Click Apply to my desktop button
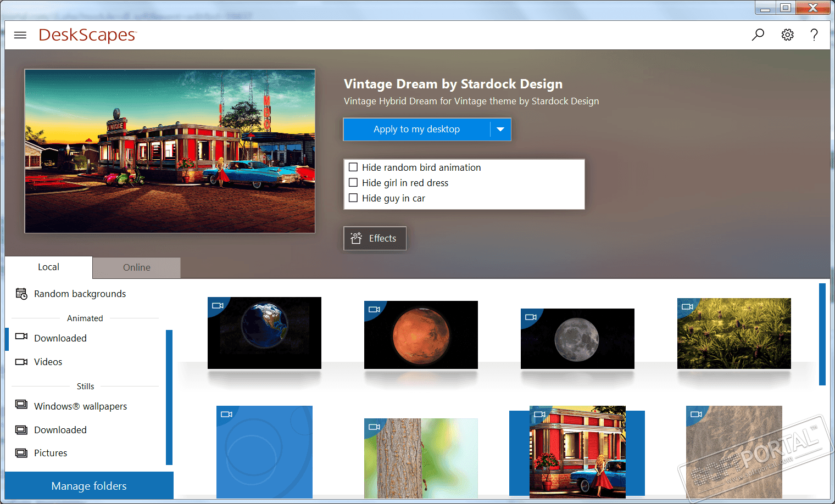This screenshot has height=504, width=835. 417,130
